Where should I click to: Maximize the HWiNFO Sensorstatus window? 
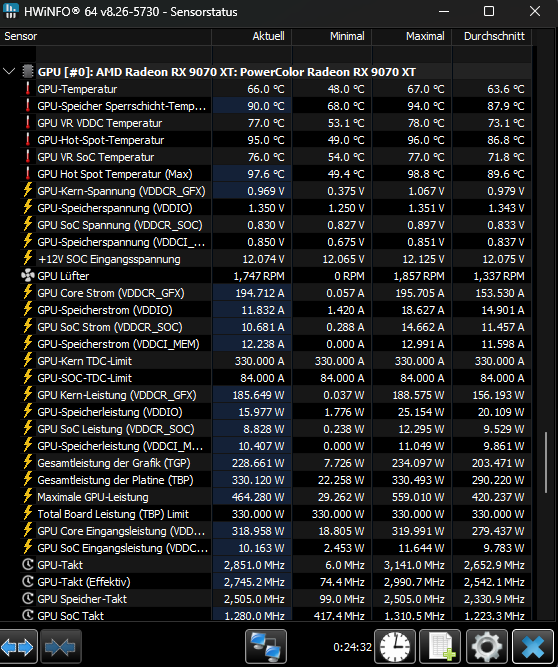point(489,11)
